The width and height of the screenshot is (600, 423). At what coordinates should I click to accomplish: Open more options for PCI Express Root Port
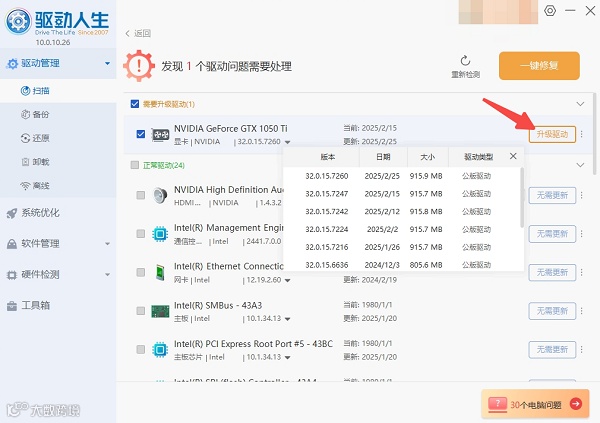coord(582,350)
